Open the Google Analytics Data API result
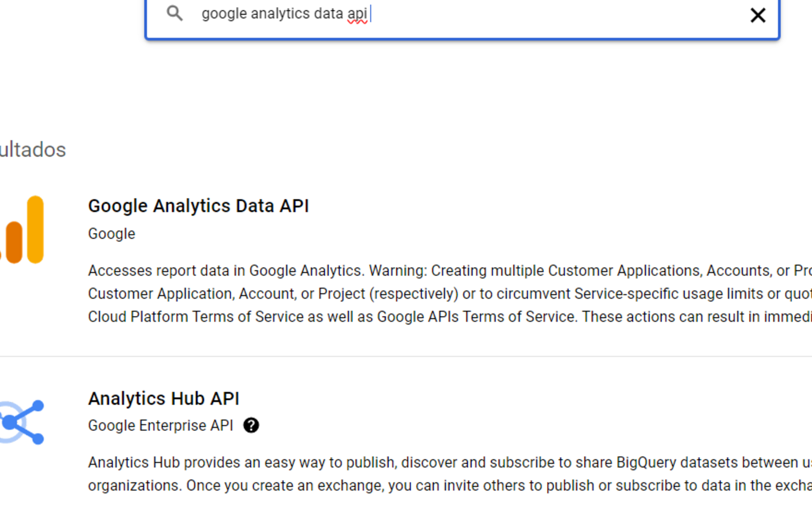812x509 pixels. pyautogui.click(x=198, y=206)
